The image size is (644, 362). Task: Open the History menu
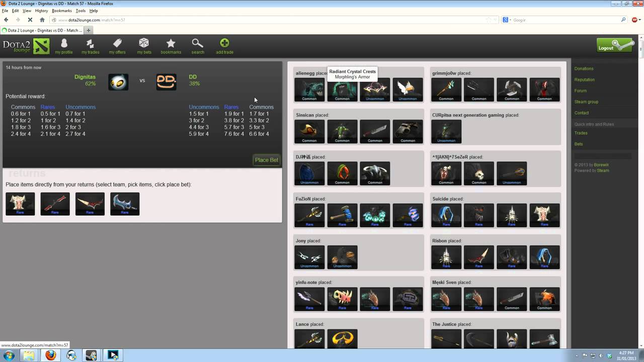coord(41,11)
